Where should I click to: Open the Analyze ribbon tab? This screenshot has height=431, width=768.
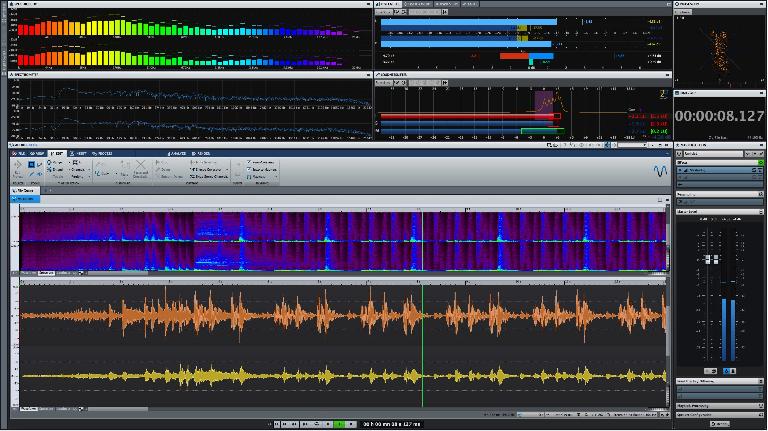pyautogui.click(x=177, y=153)
